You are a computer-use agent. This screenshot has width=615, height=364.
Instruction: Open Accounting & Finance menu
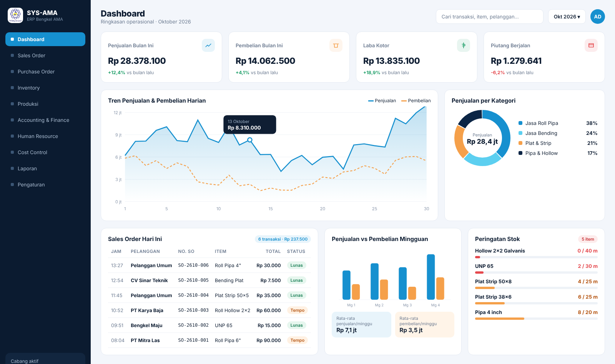45,120
